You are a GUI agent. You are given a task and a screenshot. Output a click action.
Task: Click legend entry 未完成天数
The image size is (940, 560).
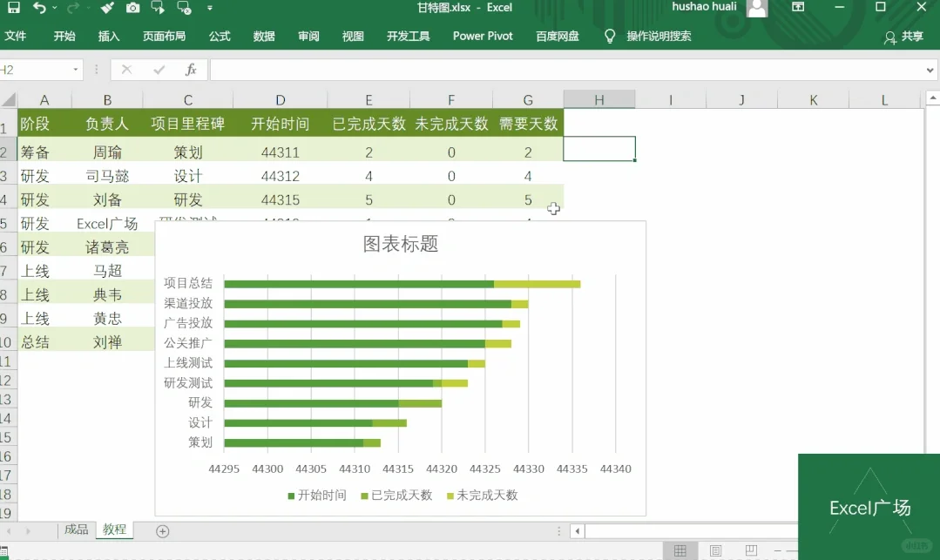tap(482, 496)
